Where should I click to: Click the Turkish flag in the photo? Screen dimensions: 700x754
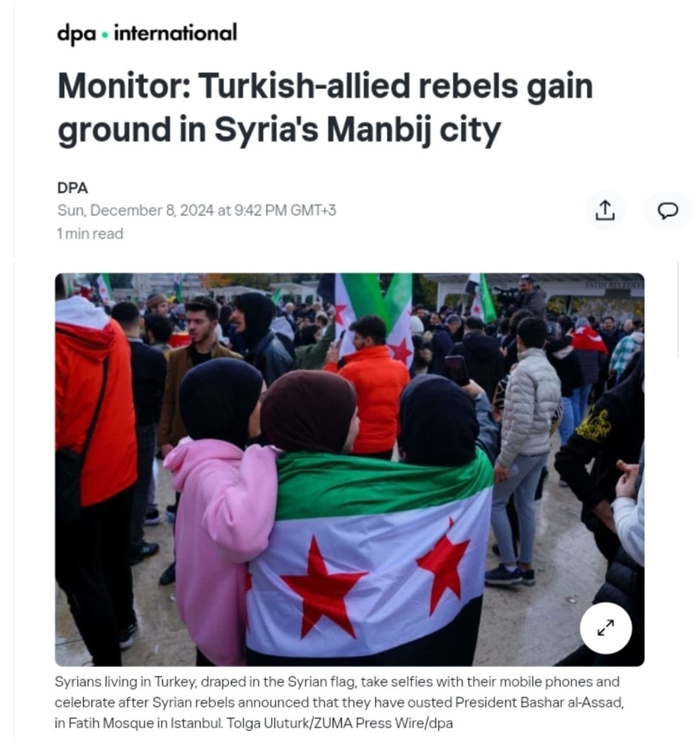(x=588, y=339)
